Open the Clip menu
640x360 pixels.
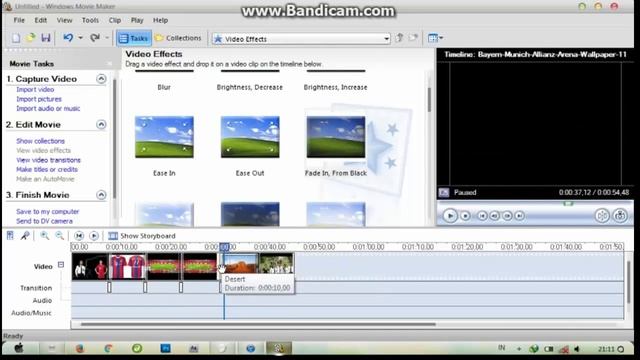[x=115, y=20]
